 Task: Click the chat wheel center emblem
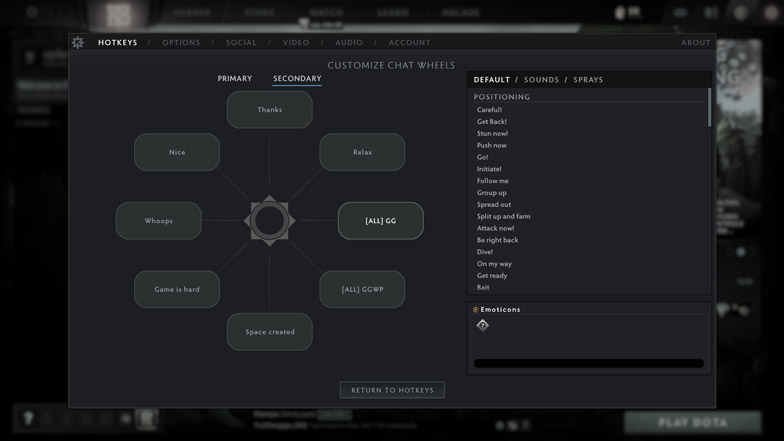pos(270,220)
